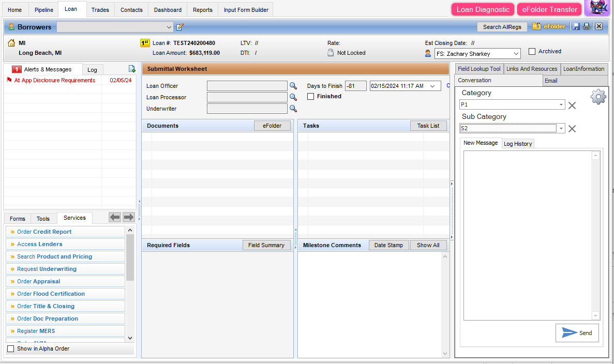The width and height of the screenshot is (614, 364).
Task: Click the Order Credit Report link
Action: click(44, 232)
